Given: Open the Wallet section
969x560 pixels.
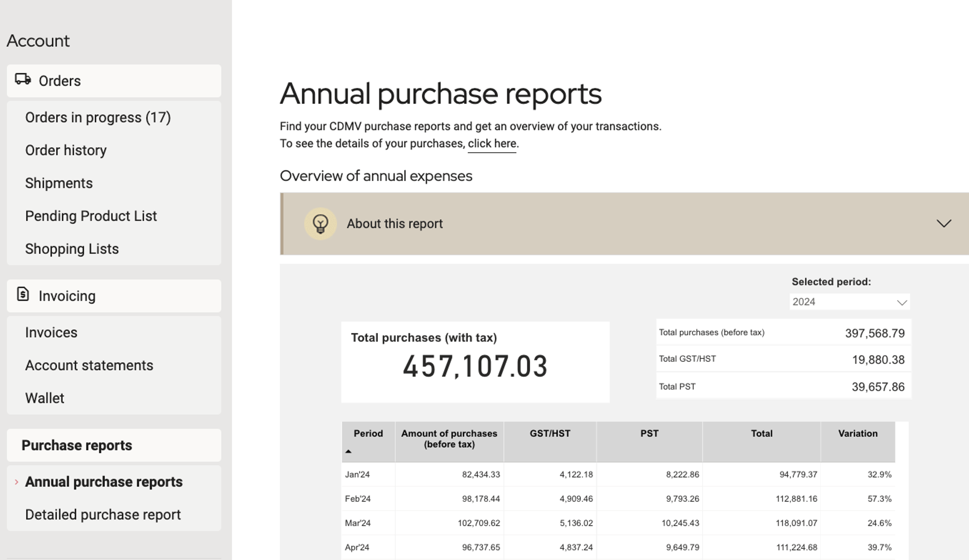Looking at the screenshot, I should point(45,398).
